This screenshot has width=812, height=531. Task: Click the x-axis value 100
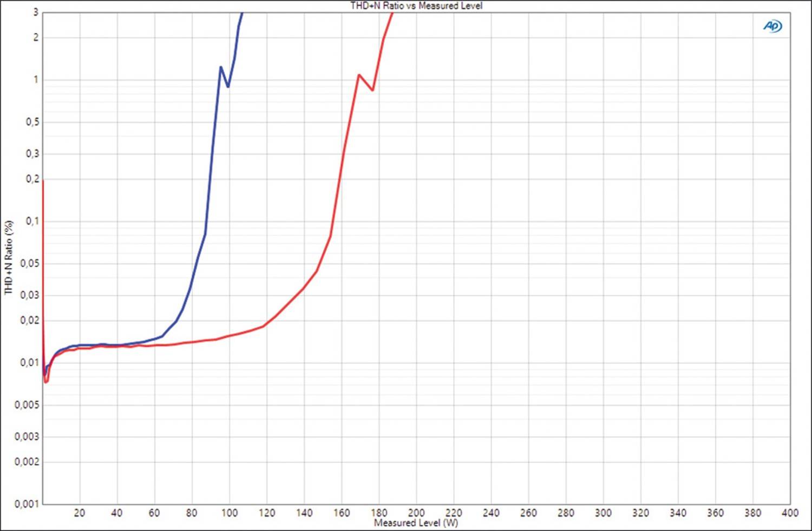click(229, 513)
